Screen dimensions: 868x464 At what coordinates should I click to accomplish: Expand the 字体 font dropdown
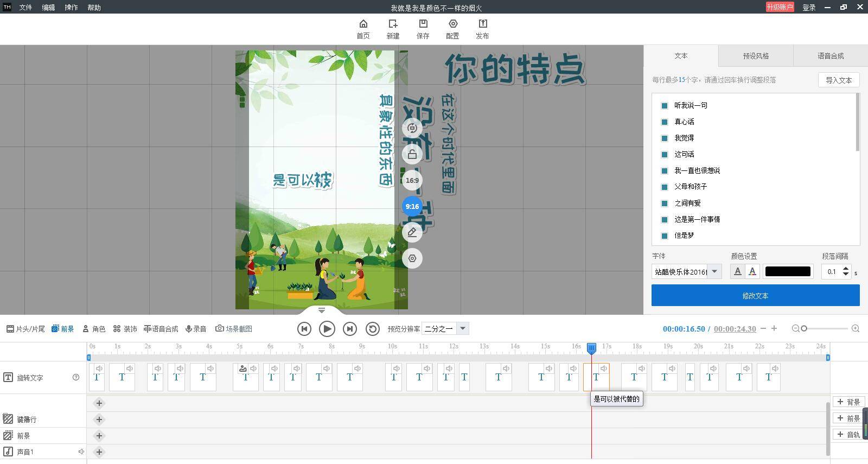tap(714, 271)
